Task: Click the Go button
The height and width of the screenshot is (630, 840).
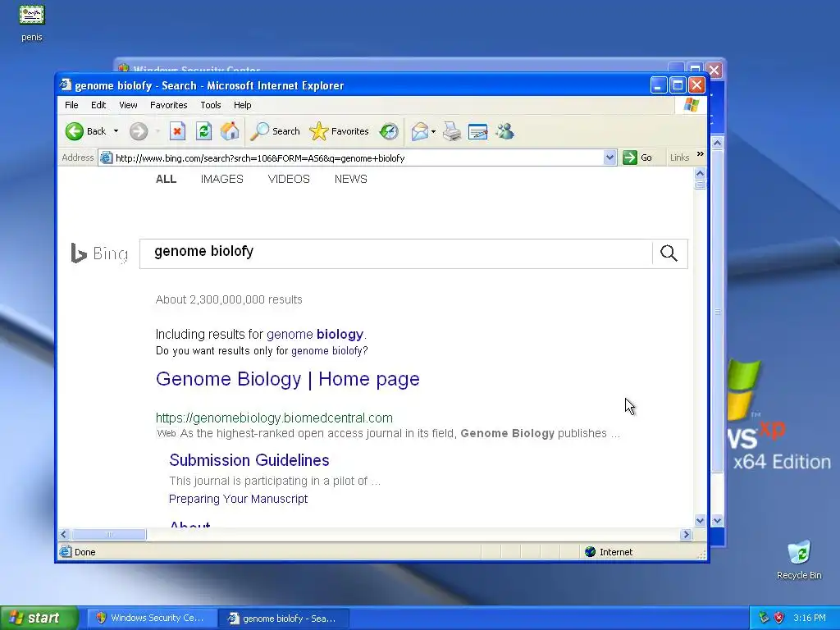Action: tap(637, 157)
